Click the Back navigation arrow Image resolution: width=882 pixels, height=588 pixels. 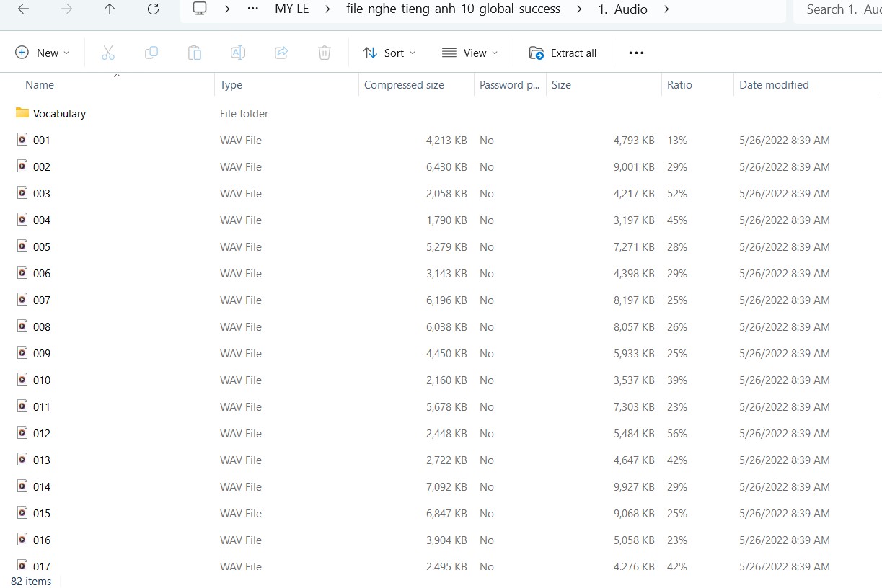click(x=22, y=9)
